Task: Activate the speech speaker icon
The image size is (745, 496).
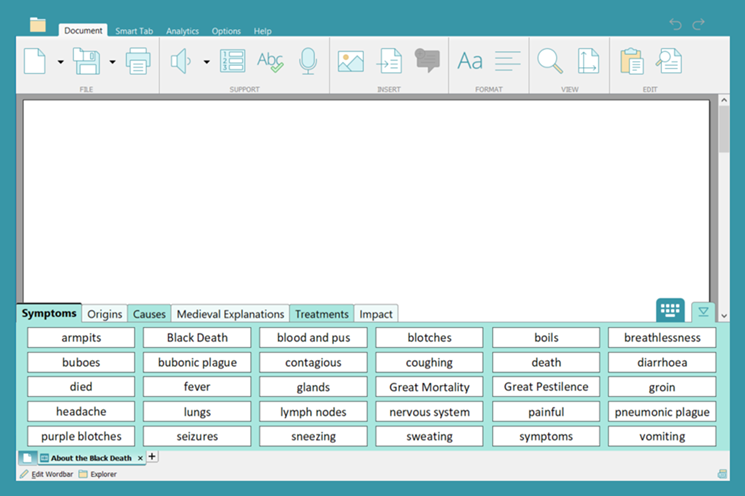Action: 181,61
